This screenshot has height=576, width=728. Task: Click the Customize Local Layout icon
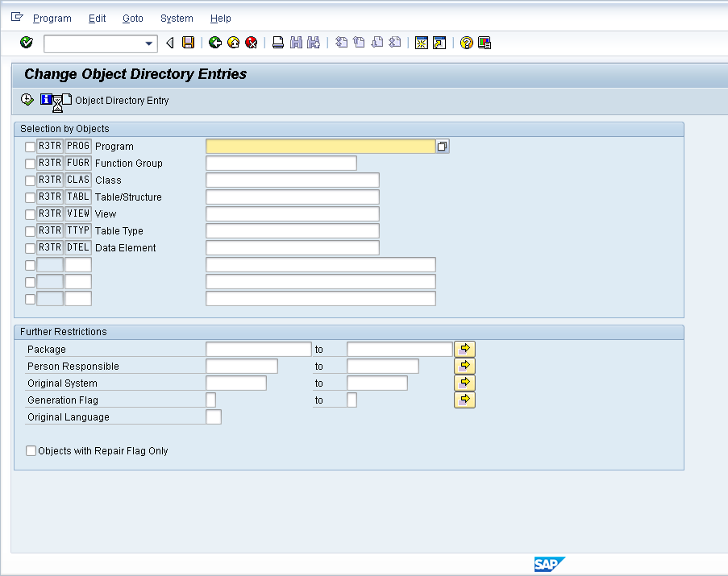[x=485, y=43]
